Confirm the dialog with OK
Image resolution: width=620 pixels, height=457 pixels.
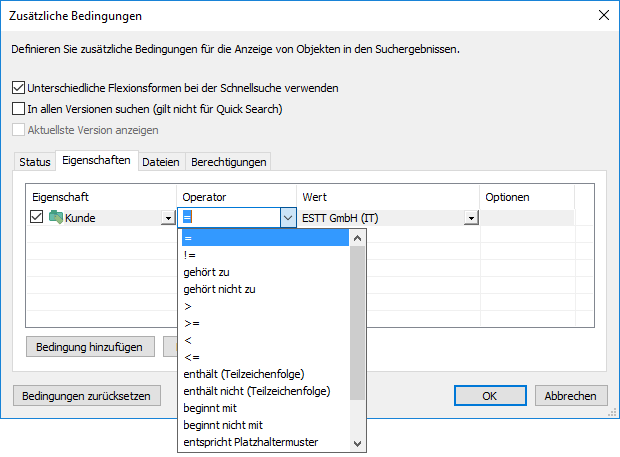[490, 395]
